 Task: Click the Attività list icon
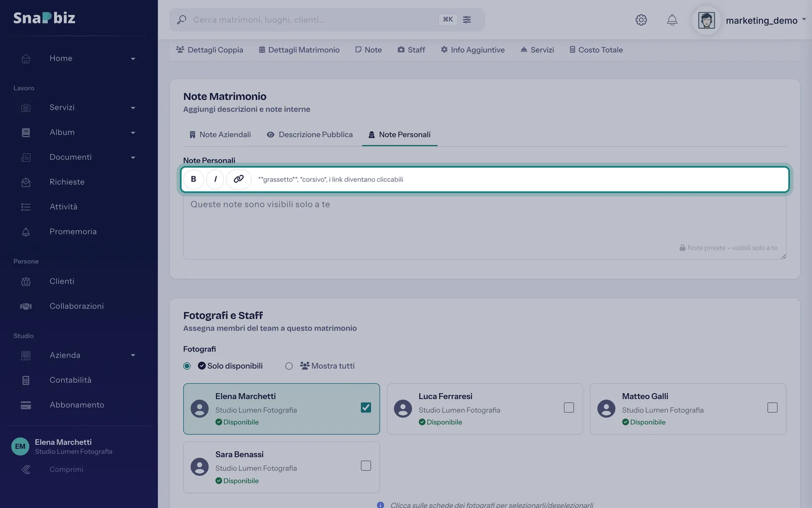tap(26, 207)
